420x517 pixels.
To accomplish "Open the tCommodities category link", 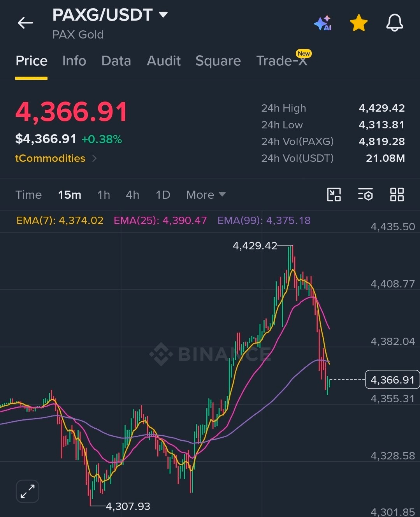I will (x=56, y=158).
